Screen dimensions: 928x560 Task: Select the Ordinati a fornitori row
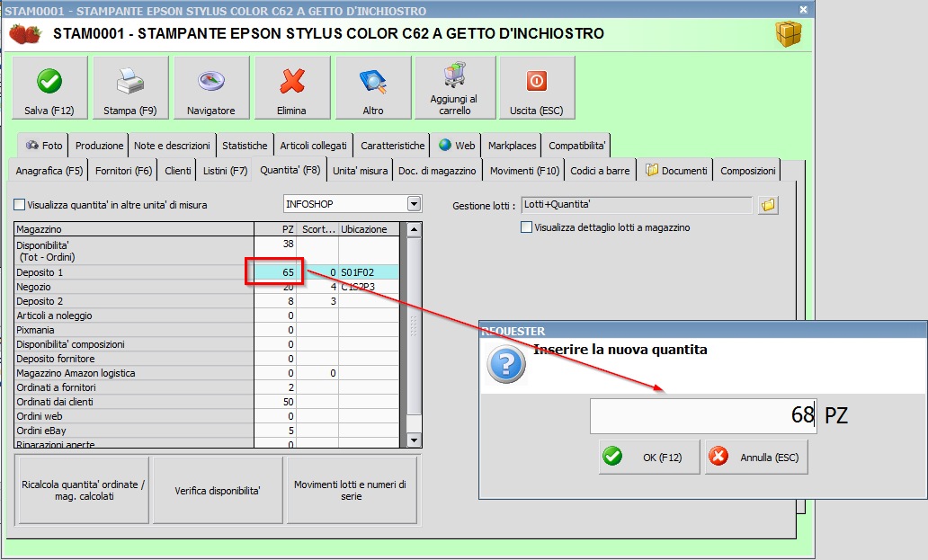point(207,387)
